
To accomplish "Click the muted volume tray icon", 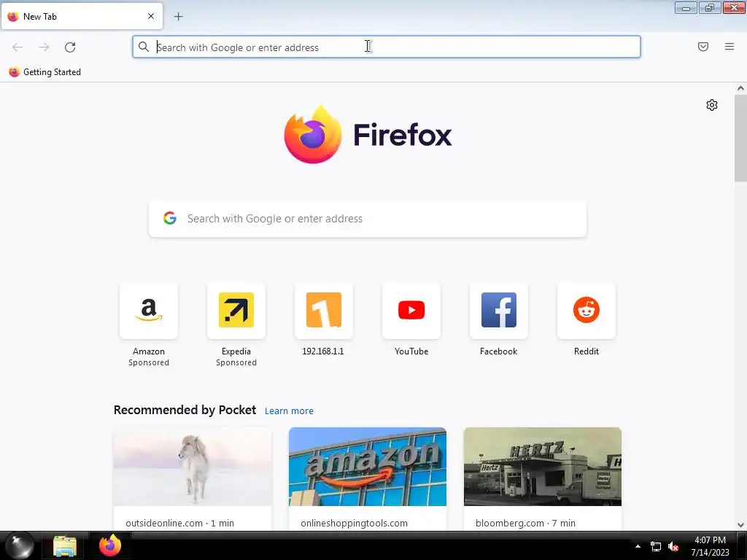I will point(673,547).
